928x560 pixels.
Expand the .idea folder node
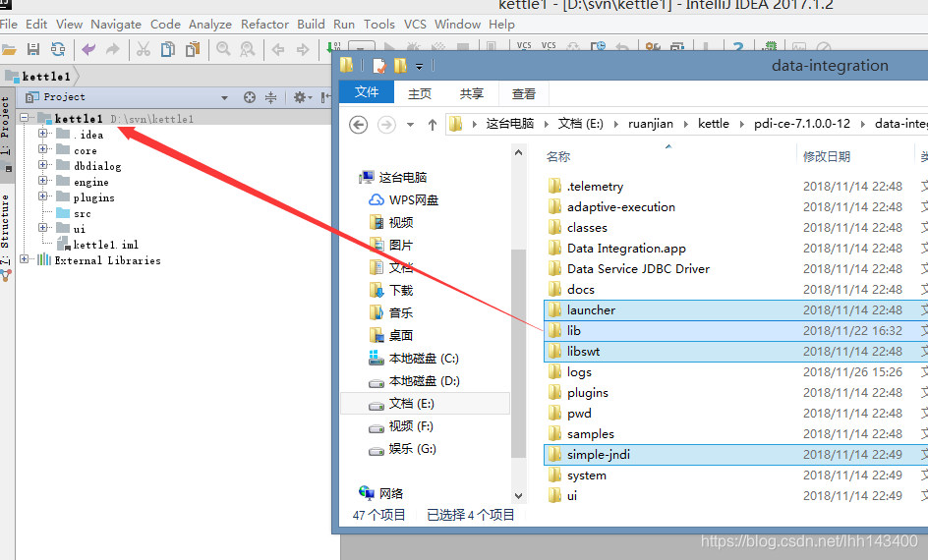pyautogui.click(x=42, y=134)
